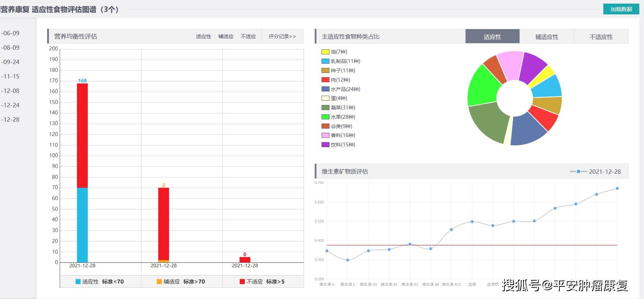Toggle the 谷类(9种) legend swatch

(325, 126)
